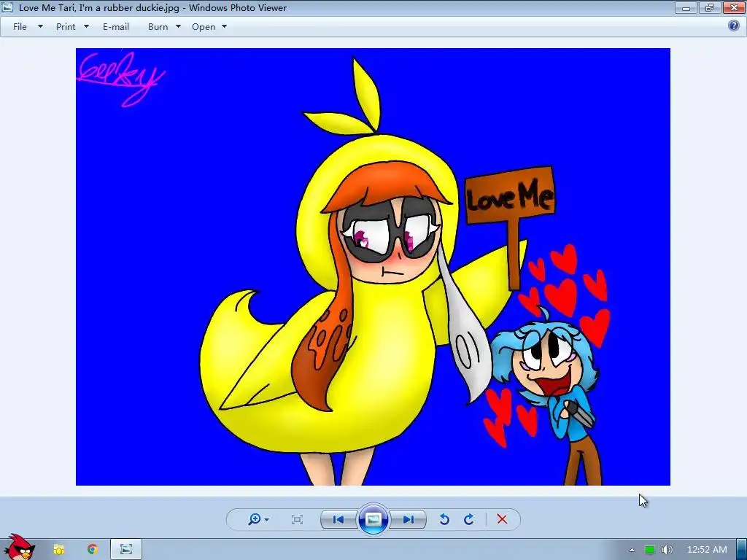Rotate the picture counterclockwise

pyautogui.click(x=444, y=519)
